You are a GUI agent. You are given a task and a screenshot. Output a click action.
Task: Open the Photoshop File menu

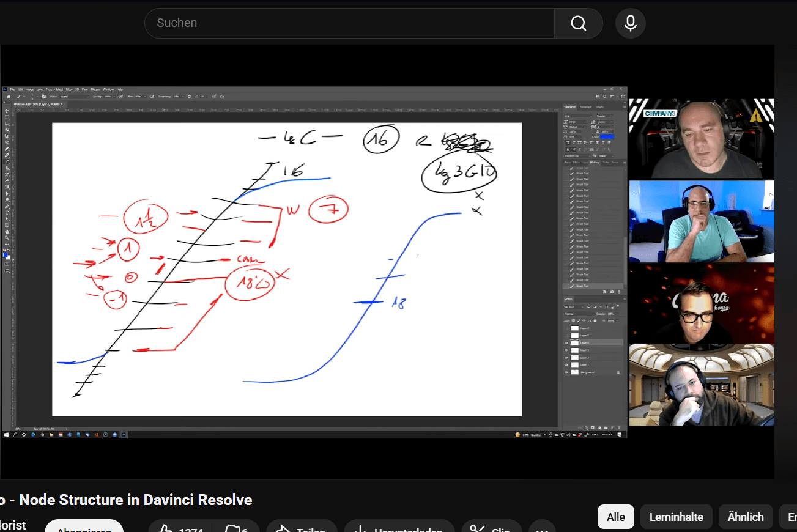[12, 89]
